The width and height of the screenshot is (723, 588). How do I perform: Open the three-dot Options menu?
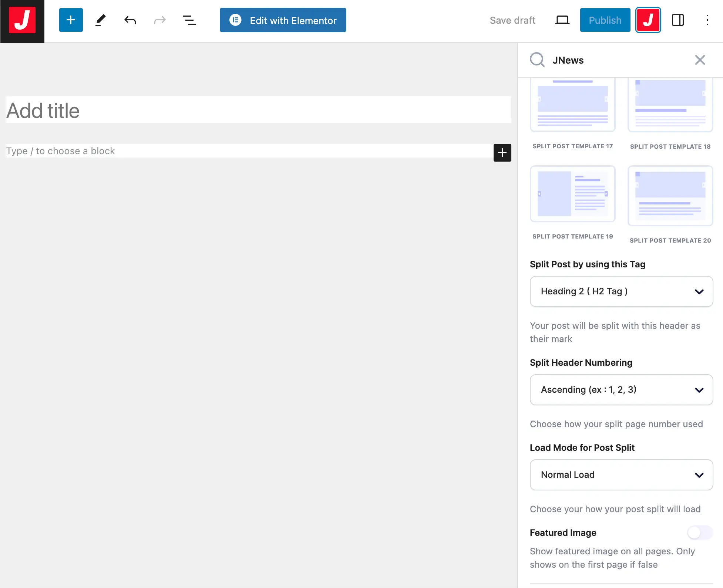point(707,20)
